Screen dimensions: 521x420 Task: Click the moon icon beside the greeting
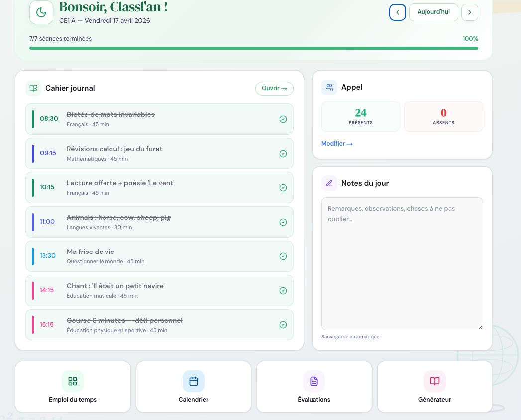point(41,12)
